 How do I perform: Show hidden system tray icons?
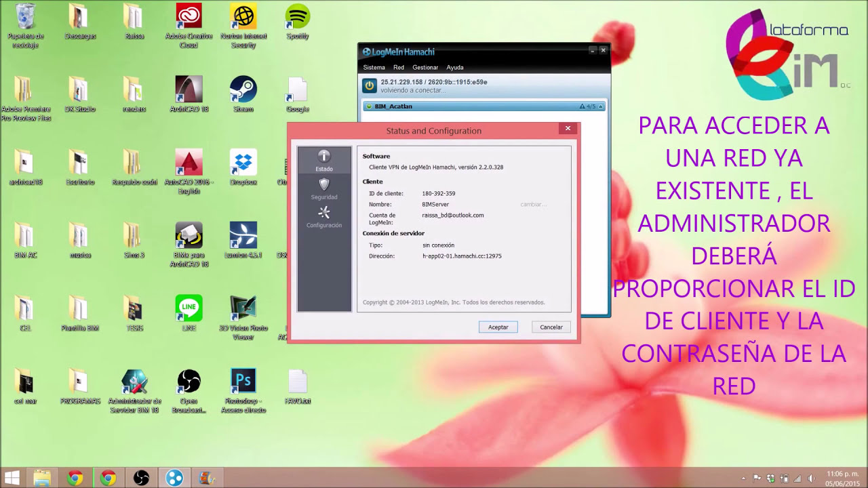coord(744,479)
